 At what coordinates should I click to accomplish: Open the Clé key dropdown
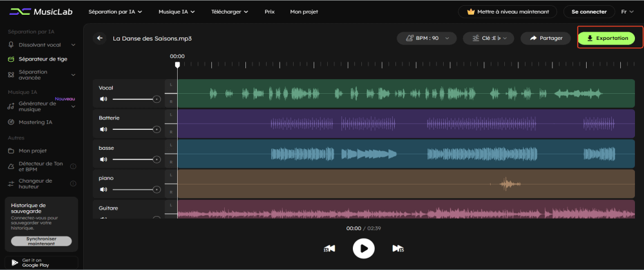pyautogui.click(x=488, y=39)
